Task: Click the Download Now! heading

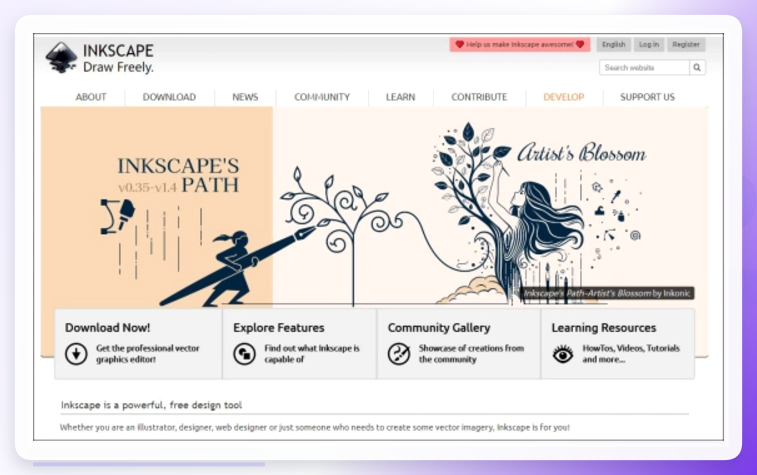Action: click(x=108, y=328)
